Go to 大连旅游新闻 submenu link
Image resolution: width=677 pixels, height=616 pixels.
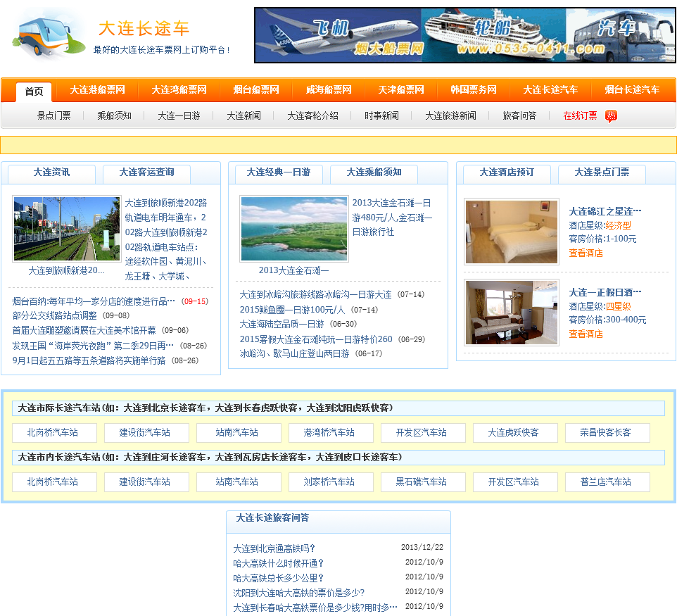451,115
